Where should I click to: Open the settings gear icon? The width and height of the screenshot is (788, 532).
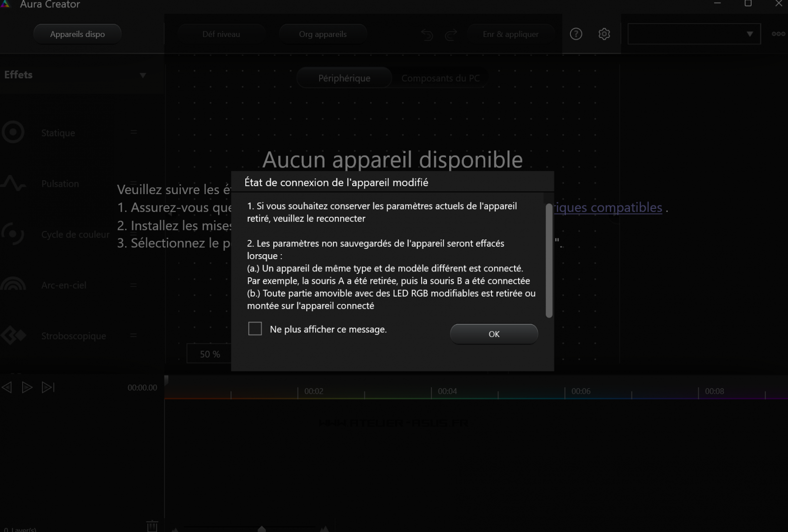coord(604,34)
